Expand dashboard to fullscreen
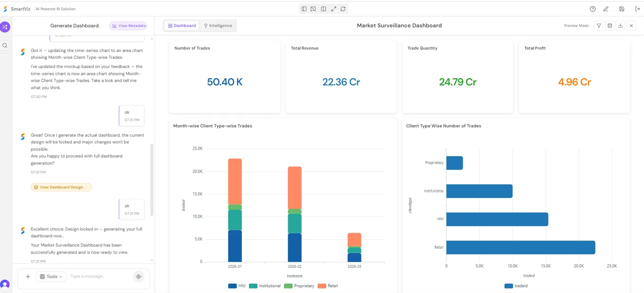644x293 pixels. pos(333,9)
